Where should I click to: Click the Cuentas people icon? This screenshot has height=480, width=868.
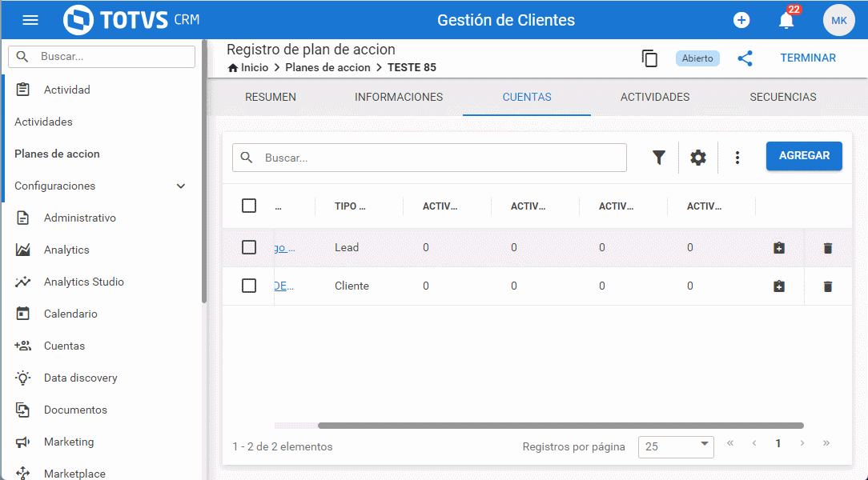point(22,346)
